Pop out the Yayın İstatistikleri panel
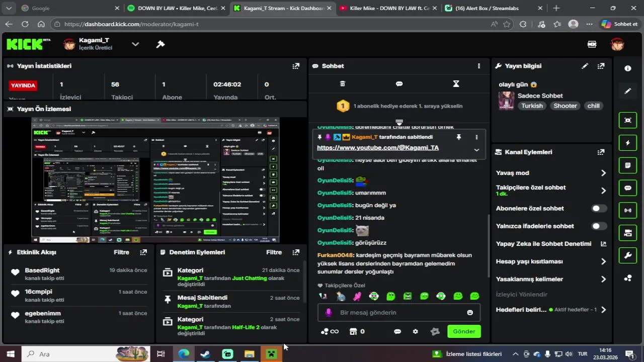 point(296,66)
